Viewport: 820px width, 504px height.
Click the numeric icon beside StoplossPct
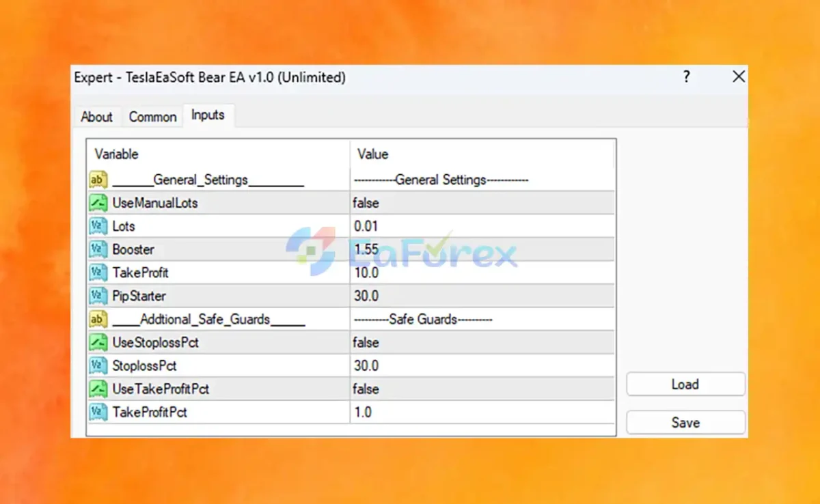(98, 365)
